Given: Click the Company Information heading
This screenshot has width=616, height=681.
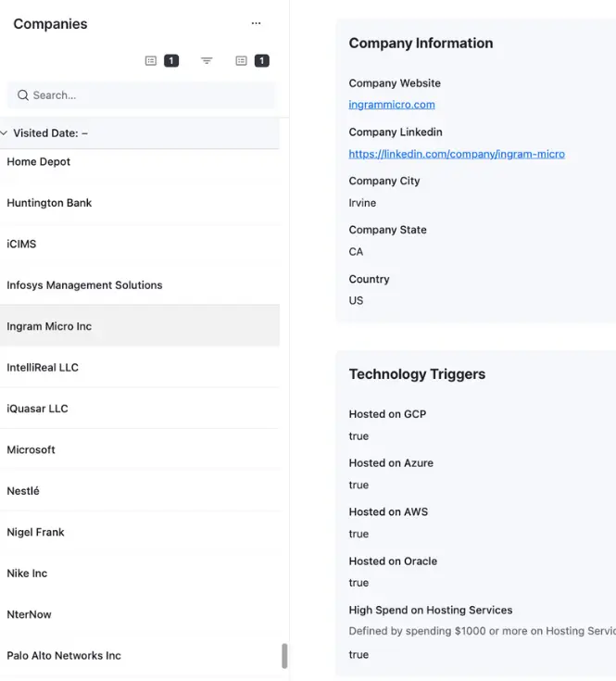Looking at the screenshot, I should (x=421, y=43).
